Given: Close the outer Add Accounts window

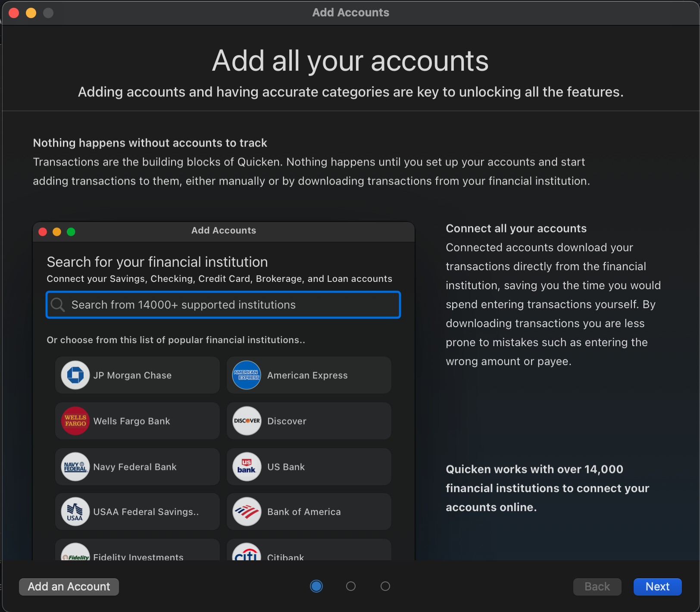Looking at the screenshot, I should tap(14, 13).
